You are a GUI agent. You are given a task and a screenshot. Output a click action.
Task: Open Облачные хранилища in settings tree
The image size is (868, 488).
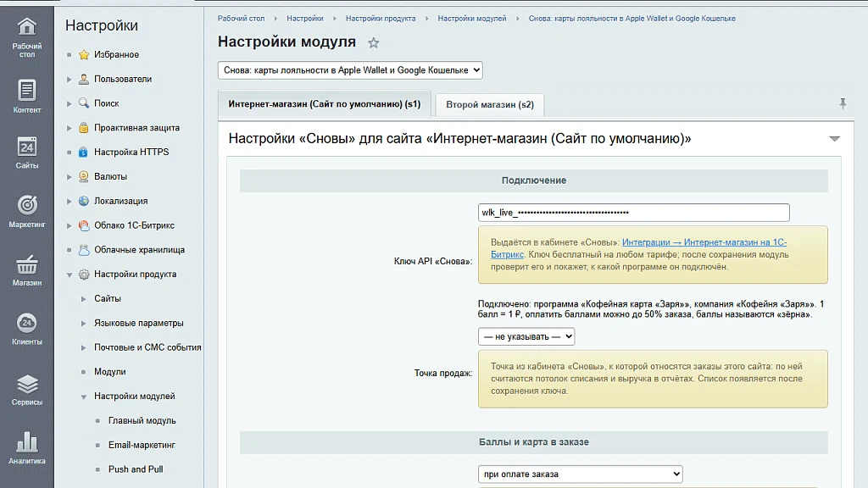140,250
